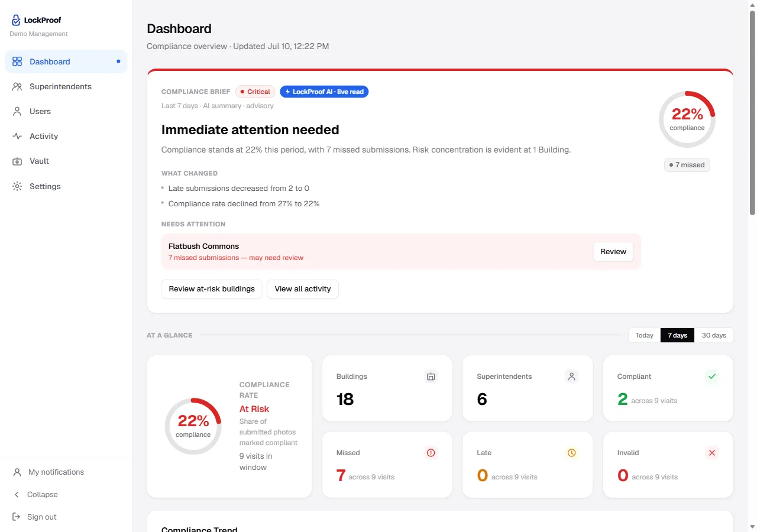The height and width of the screenshot is (532, 757).
Task: Click the Superintendents card person icon
Action: pyautogui.click(x=571, y=377)
